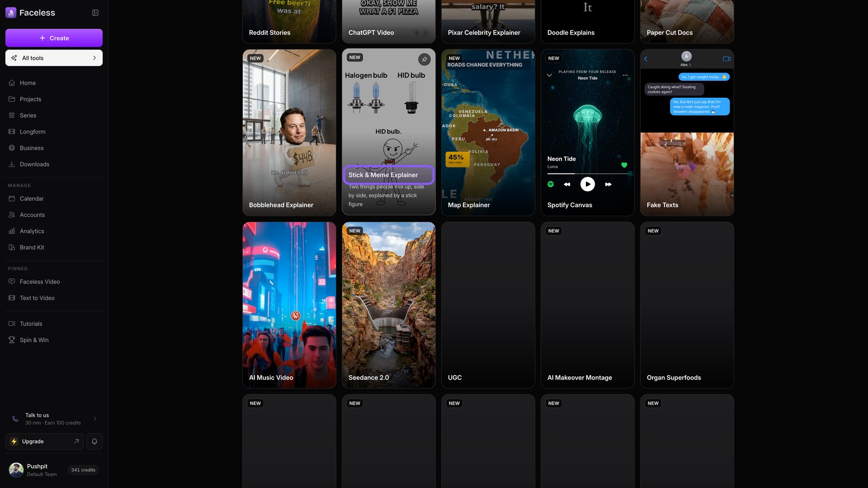This screenshot has height=488, width=868.
Task: Click the Spin & Win trophy icon
Action: pyautogui.click(x=12, y=340)
